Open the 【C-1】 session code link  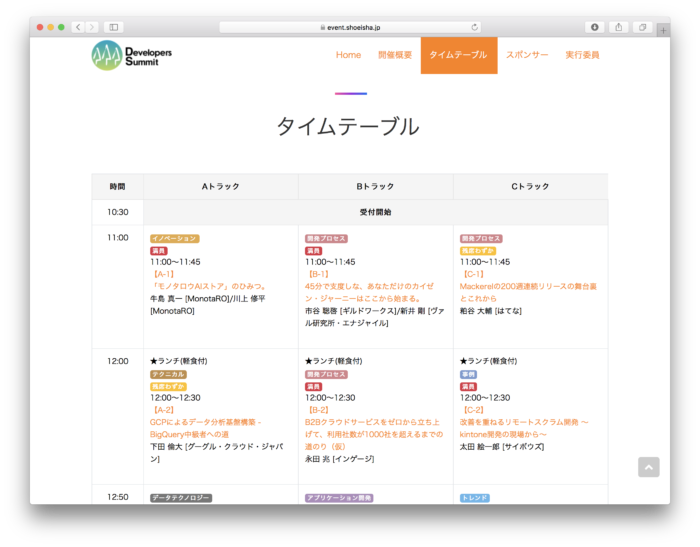tap(473, 274)
